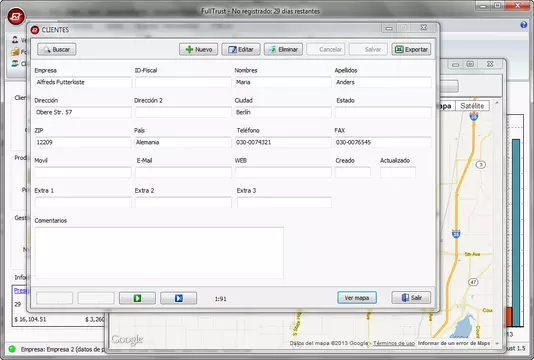The width and height of the screenshot is (534, 360).
Task: Select the E-Mail input field
Action: pyautogui.click(x=183, y=172)
